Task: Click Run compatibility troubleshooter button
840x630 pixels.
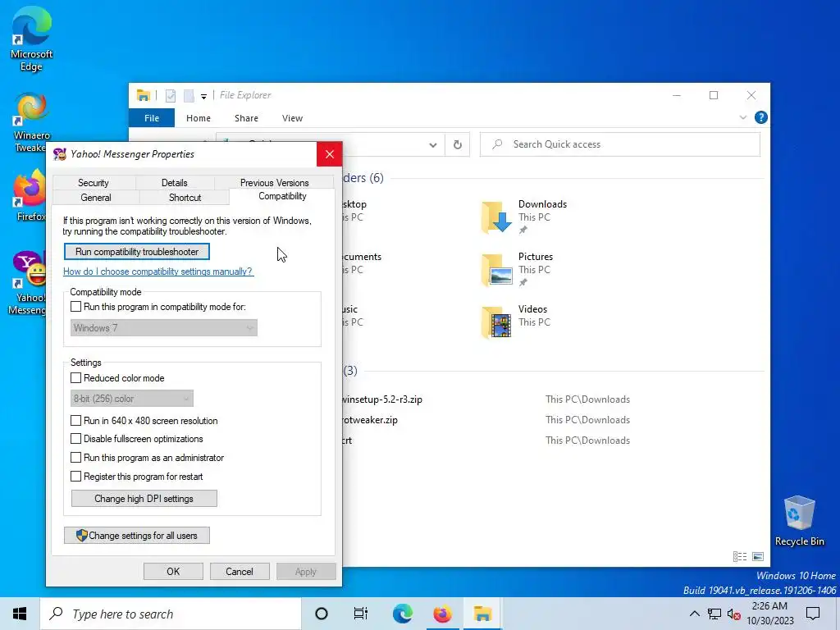Action: click(x=137, y=252)
